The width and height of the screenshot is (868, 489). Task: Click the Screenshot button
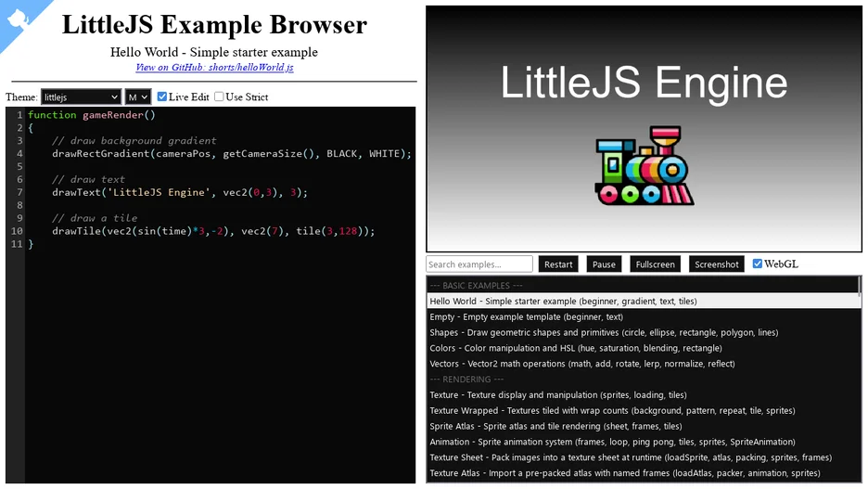pyautogui.click(x=716, y=264)
